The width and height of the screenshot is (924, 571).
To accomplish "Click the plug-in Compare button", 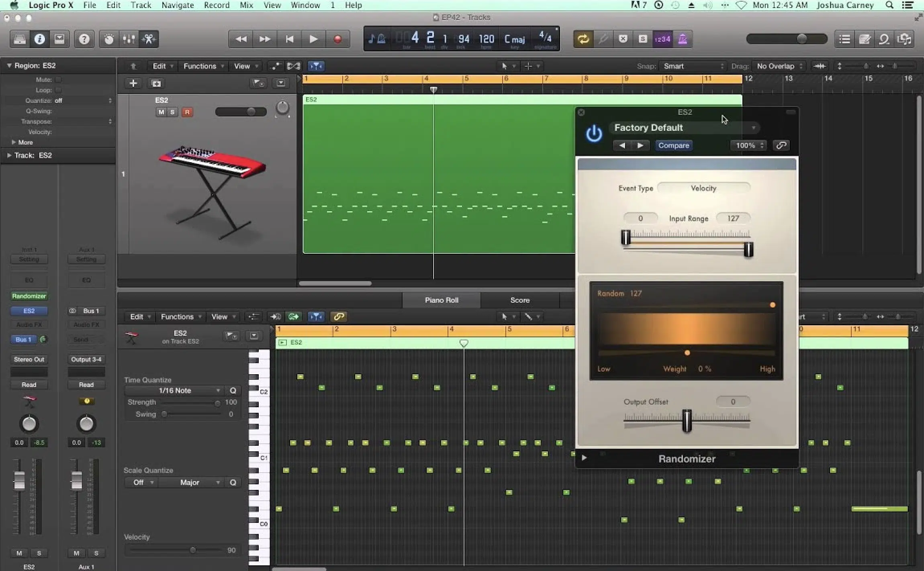I will pyautogui.click(x=674, y=145).
